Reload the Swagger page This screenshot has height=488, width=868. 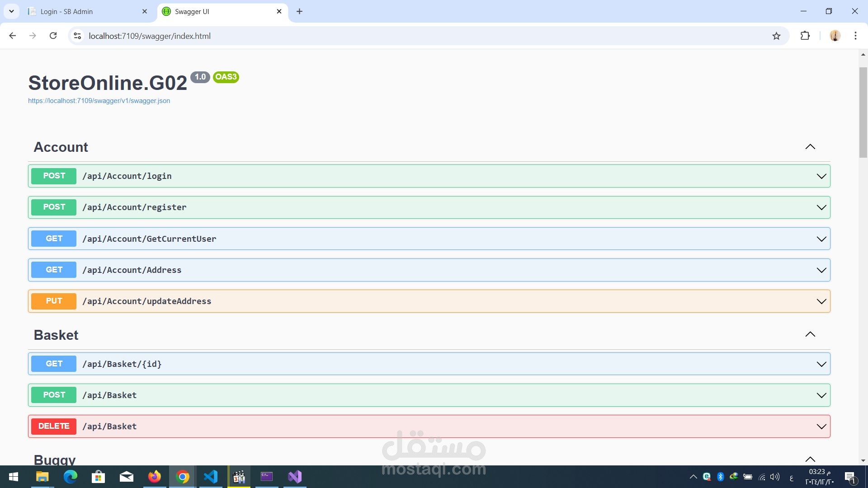click(53, 36)
